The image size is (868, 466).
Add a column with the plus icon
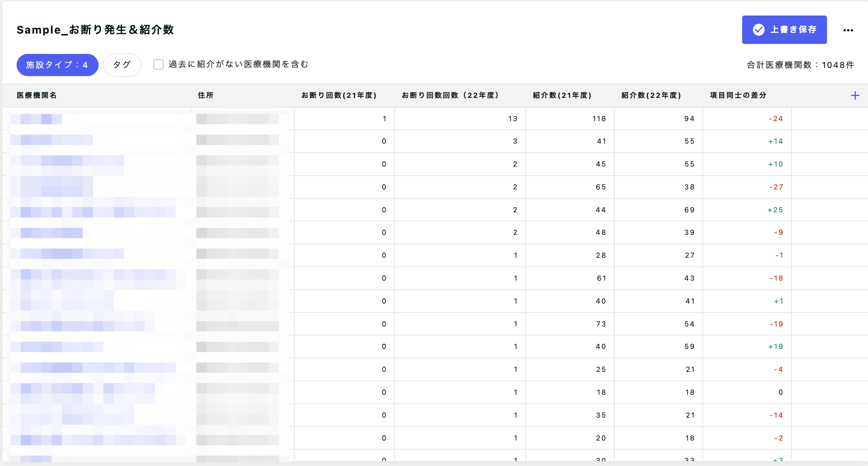[x=855, y=96]
